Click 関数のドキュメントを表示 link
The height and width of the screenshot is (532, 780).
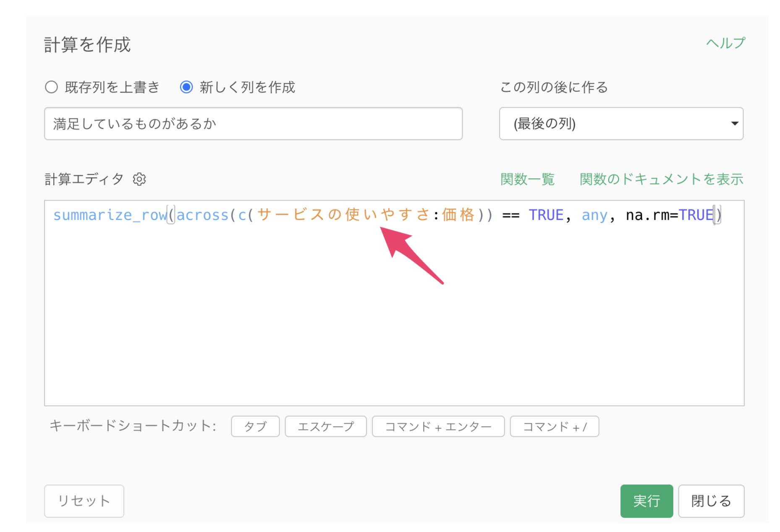pos(661,179)
